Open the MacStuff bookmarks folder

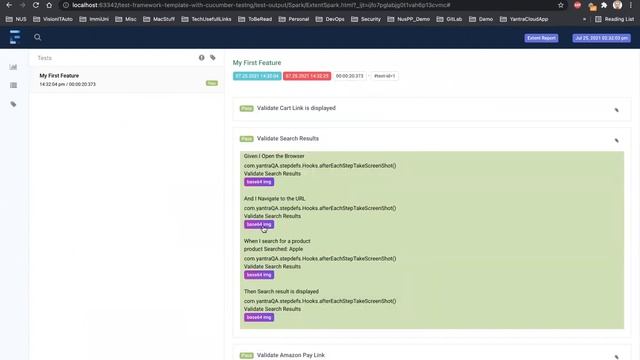tap(158, 19)
